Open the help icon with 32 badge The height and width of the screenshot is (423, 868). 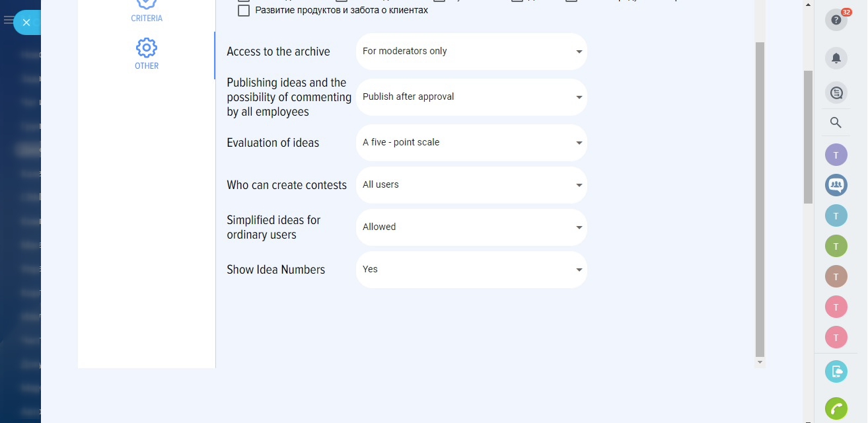click(x=836, y=20)
